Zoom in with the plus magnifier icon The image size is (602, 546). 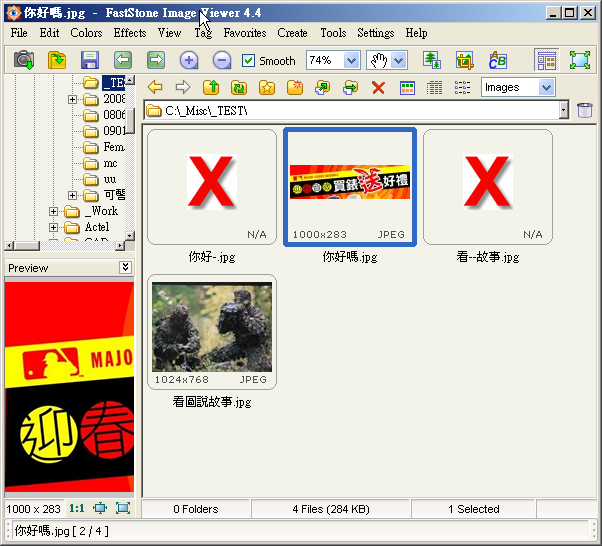[189, 60]
